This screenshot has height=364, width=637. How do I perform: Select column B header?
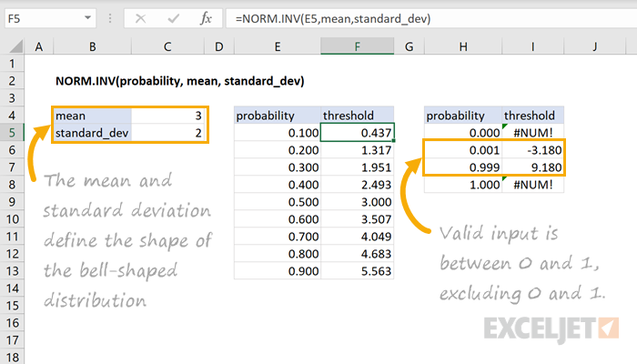pyautogui.click(x=92, y=46)
